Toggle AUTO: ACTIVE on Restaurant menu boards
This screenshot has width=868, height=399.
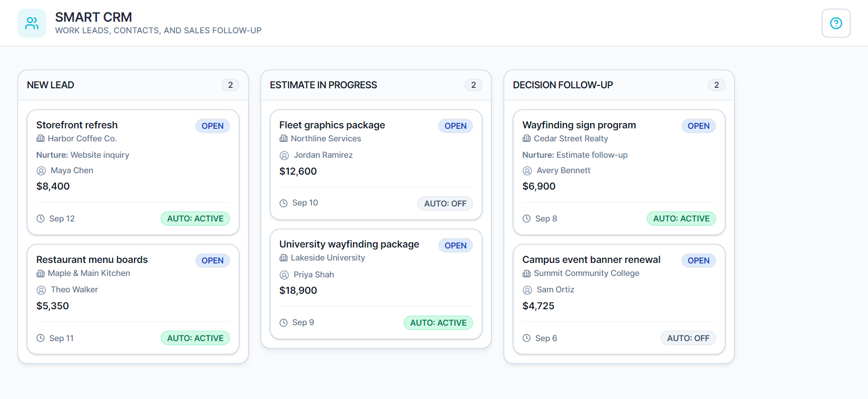coord(195,338)
